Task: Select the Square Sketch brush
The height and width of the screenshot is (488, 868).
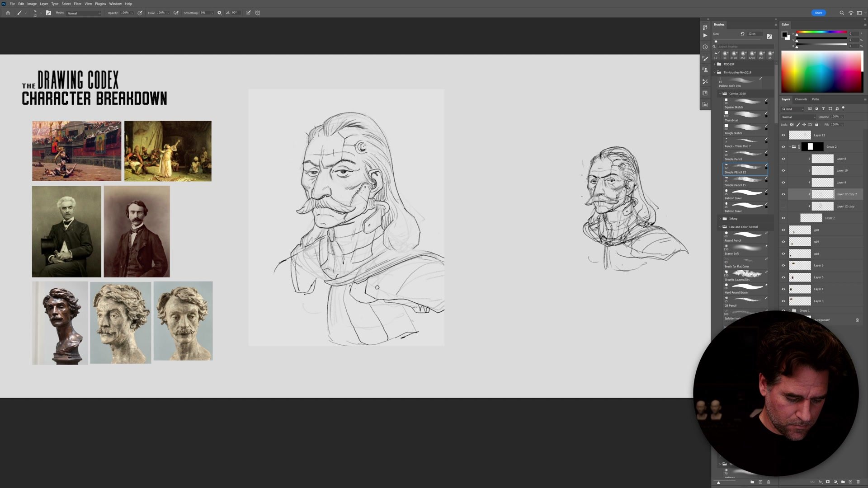Action: pyautogui.click(x=745, y=103)
